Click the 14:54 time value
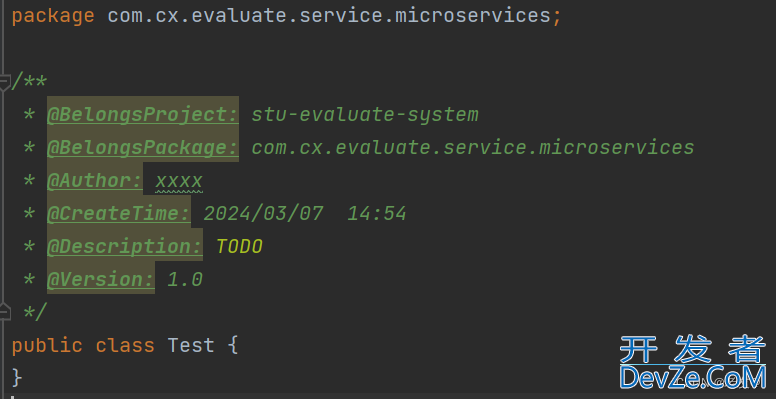This screenshot has height=399, width=776. 377,213
